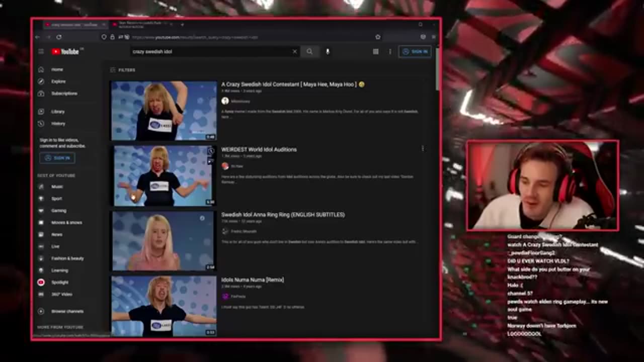Click the SIGN IN button in the header

coord(415,51)
